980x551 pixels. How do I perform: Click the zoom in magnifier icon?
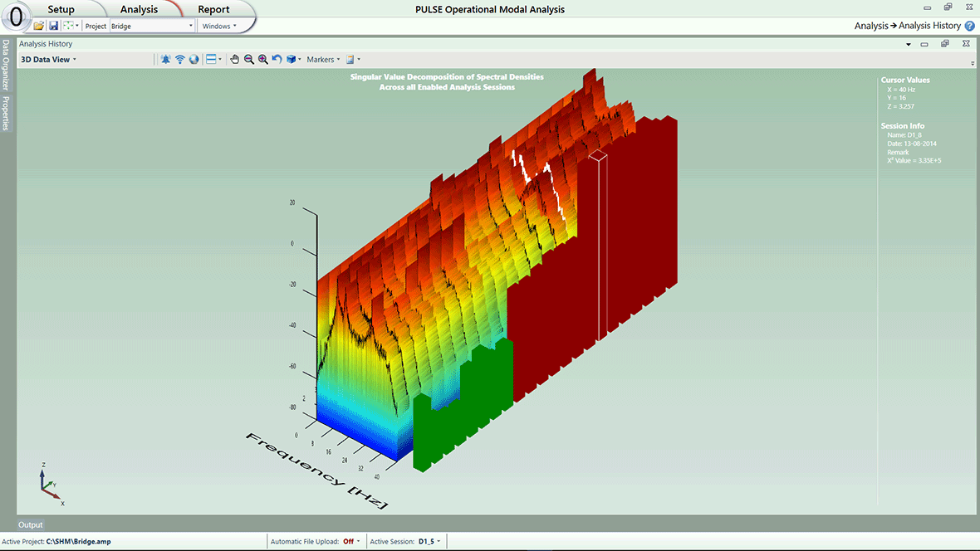click(262, 60)
